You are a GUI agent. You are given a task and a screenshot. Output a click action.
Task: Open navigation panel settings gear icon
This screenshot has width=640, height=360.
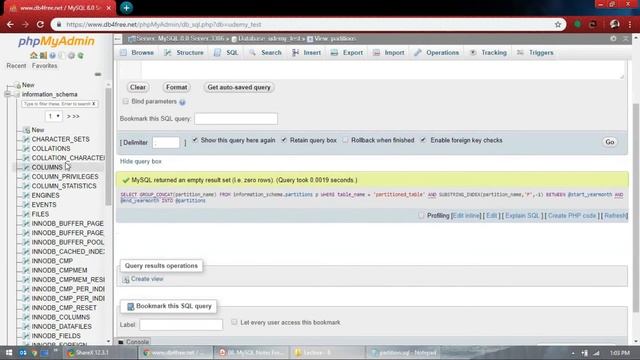click(71, 55)
